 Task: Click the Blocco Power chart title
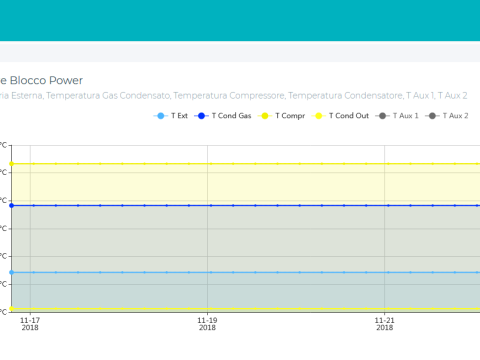(x=41, y=80)
